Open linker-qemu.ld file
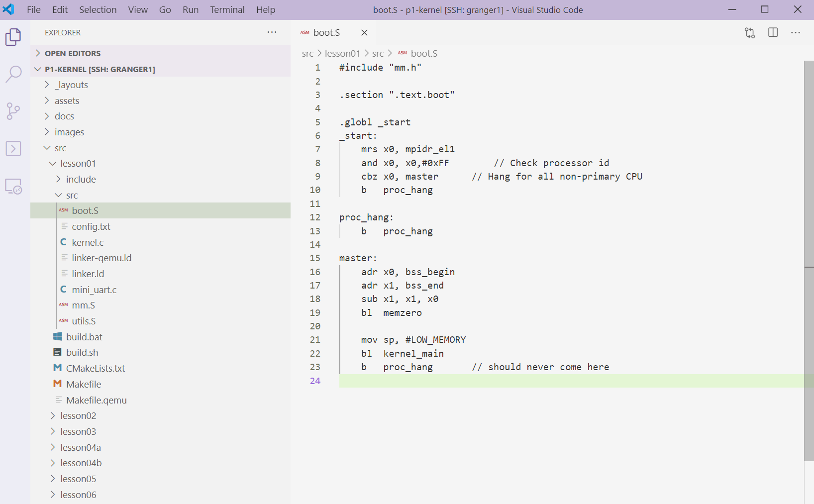814x504 pixels. 160,258
